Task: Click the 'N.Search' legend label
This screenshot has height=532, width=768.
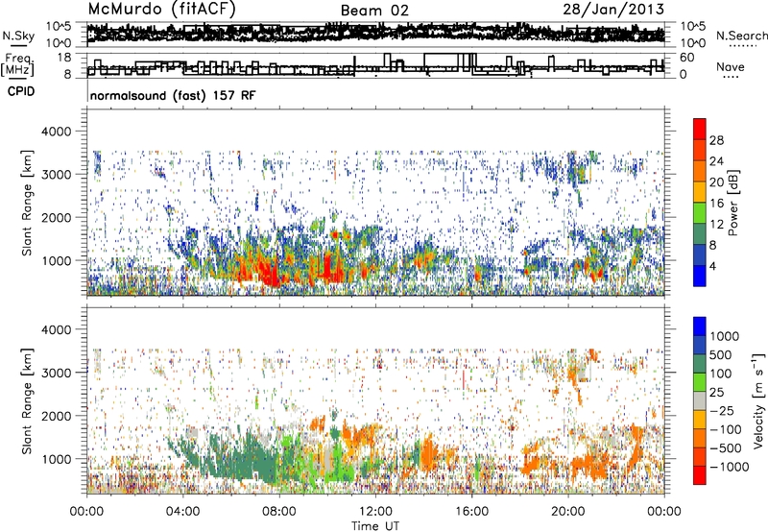Action: coord(741,36)
